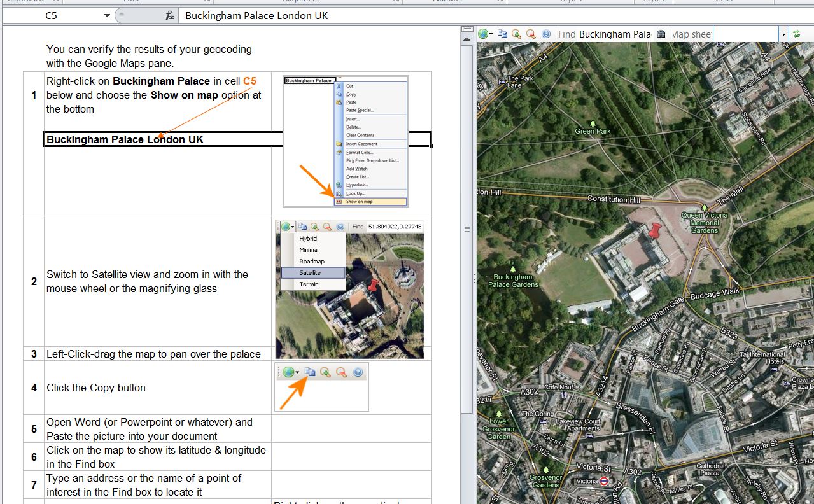This screenshot has width=814, height=504.
Task: Click the Green Park tree icon on map
Action: pos(593,123)
